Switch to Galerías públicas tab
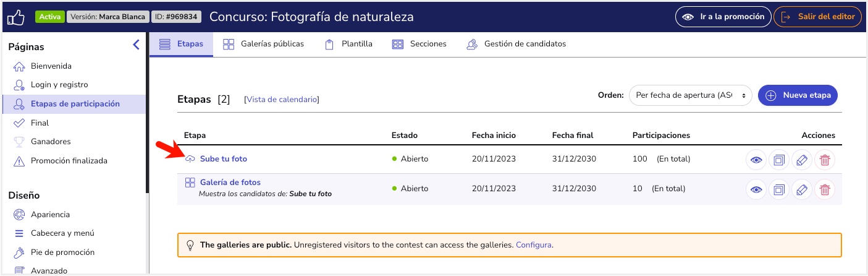This screenshot has height=276, width=868. (264, 44)
